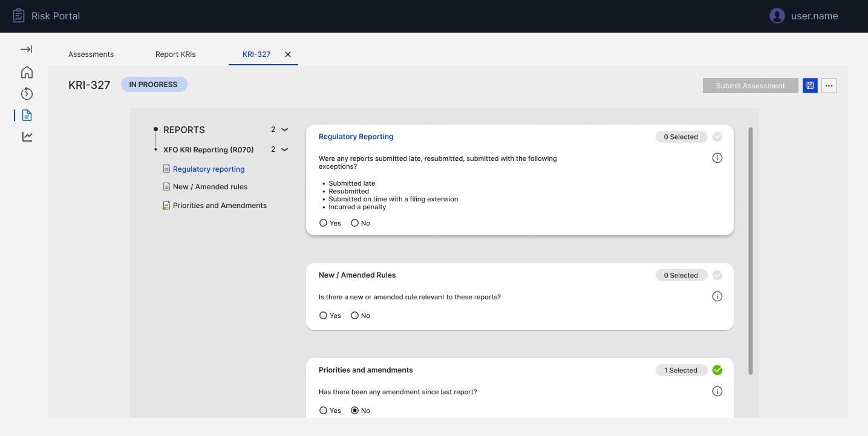The image size is (868, 436).
Task: Switch to the Report KRIs tab
Action: (x=175, y=54)
